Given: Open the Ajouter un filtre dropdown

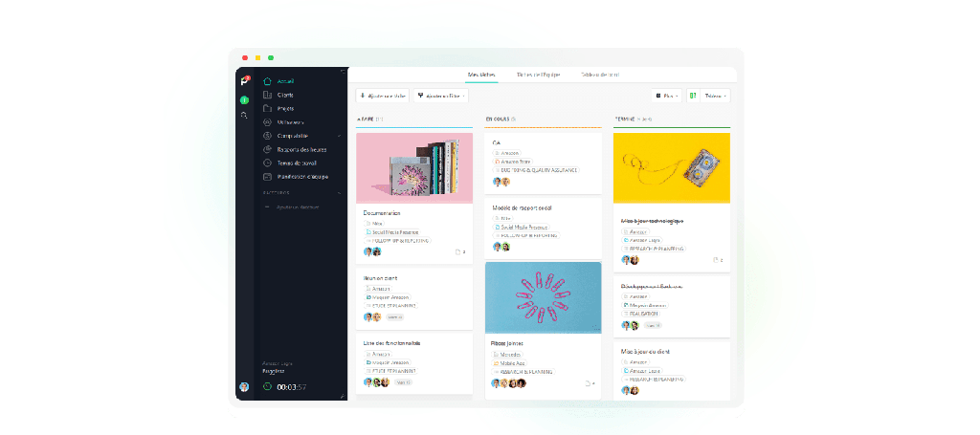Looking at the screenshot, I should click(441, 97).
